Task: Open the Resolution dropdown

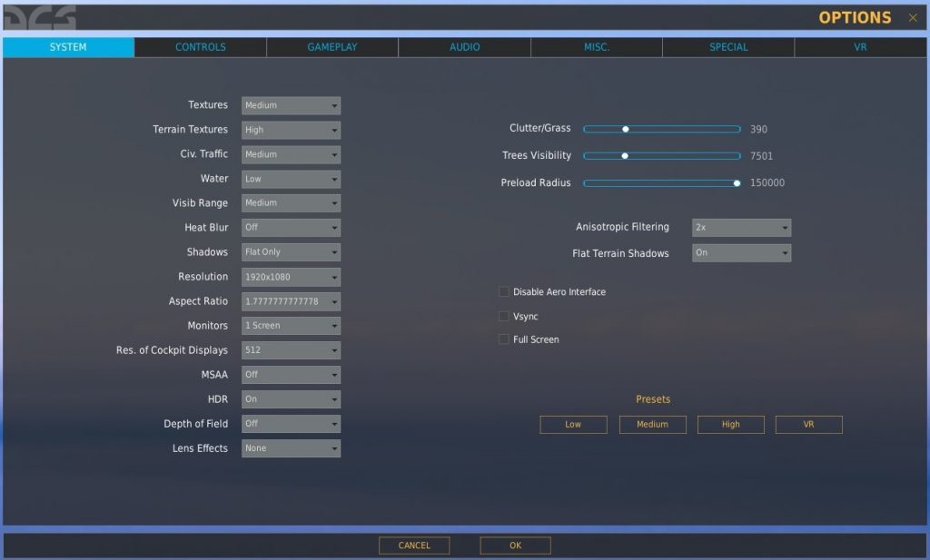Action: [x=290, y=276]
